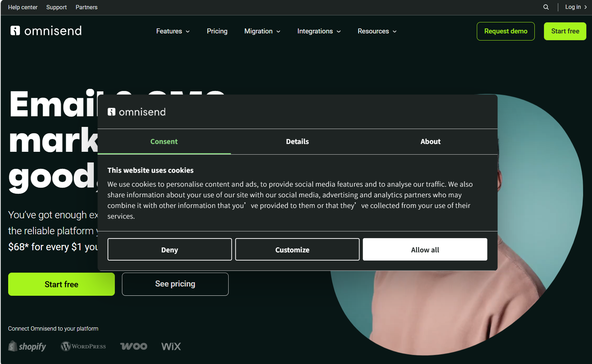The height and width of the screenshot is (364, 592).
Task: Expand the Resources dropdown menu
Action: [377, 31]
